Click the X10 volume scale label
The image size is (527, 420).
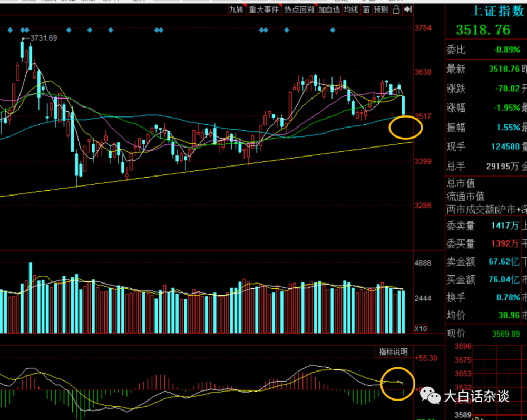click(x=420, y=329)
